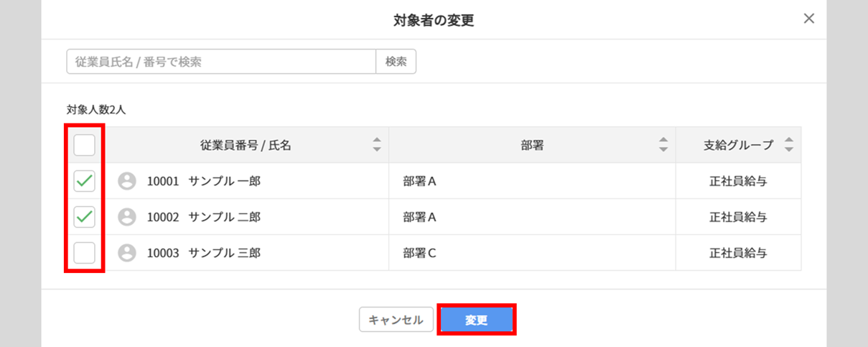Click avatar icon for employee 10001
Viewport: 868px width, 347px height.
[x=127, y=181]
